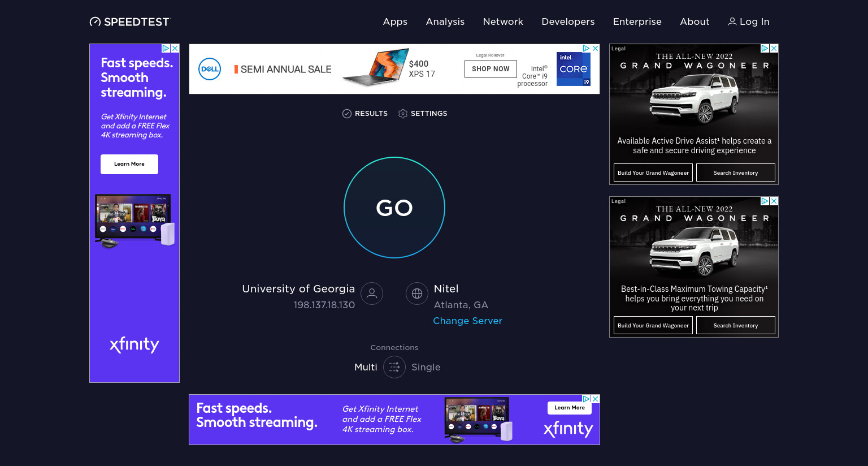This screenshot has height=466, width=868.
Task: Select Multi connection mode
Action: [x=366, y=367]
